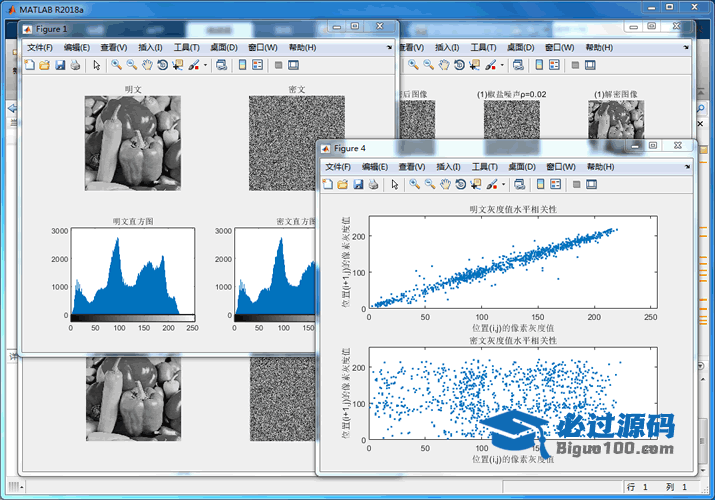
Task: Click Link Plot icon in Figure 1 toolbar
Action: (222, 65)
